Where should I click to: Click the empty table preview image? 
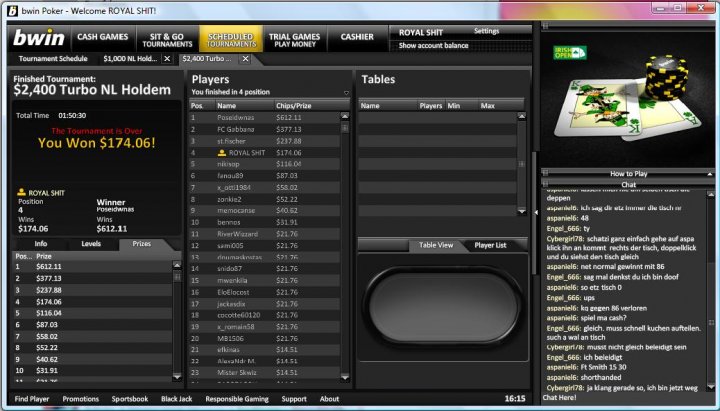tap(443, 306)
